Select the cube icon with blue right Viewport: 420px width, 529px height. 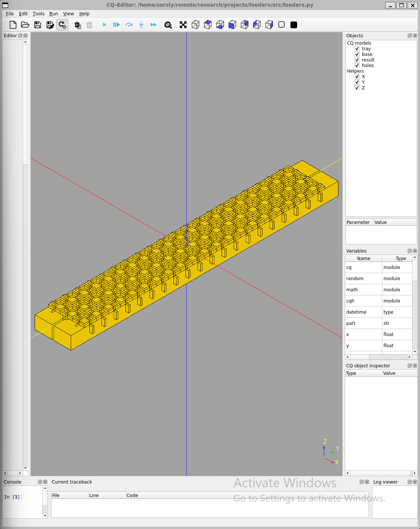[269, 25]
